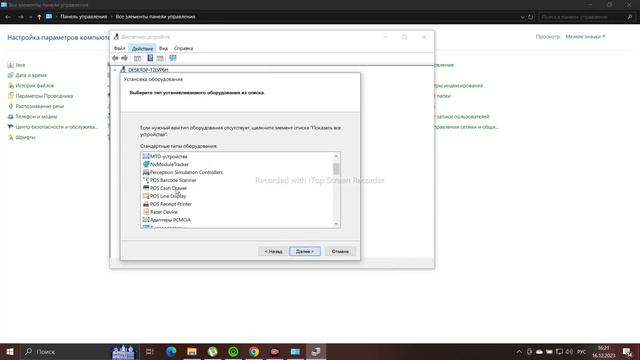Screen dimensions: 640x360
Task: Open Microsoft Edge from the taskbar
Action: (x=171, y=351)
